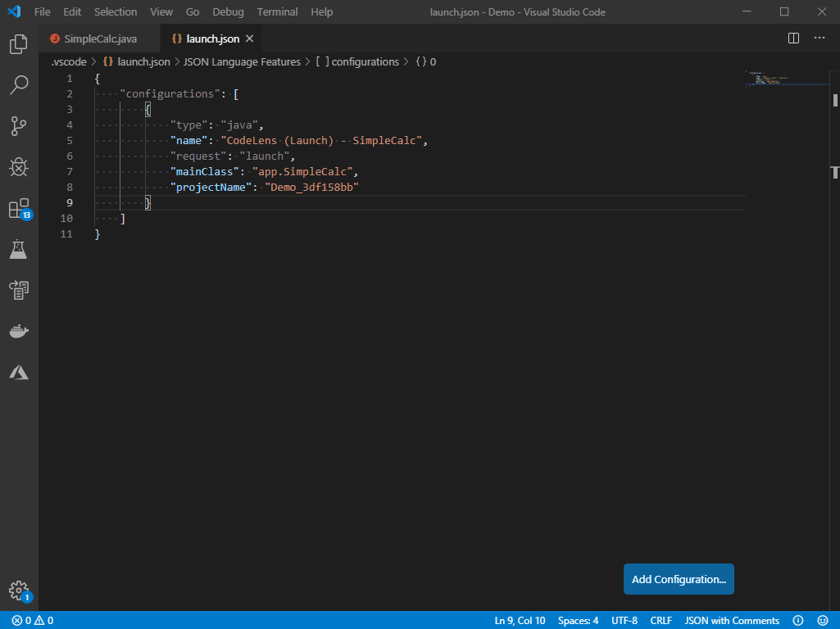Open the Remote Explorer icon
The image size is (840, 629).
[x=19, y=290]
